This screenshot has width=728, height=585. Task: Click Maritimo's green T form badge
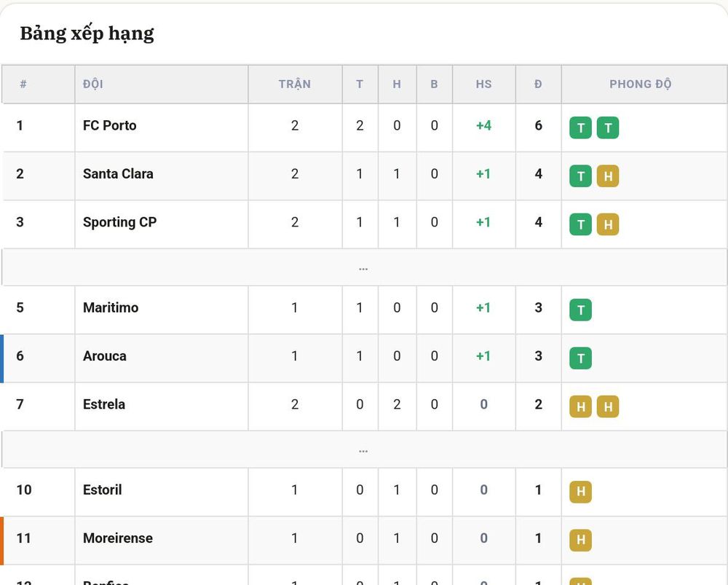[580, 310]
